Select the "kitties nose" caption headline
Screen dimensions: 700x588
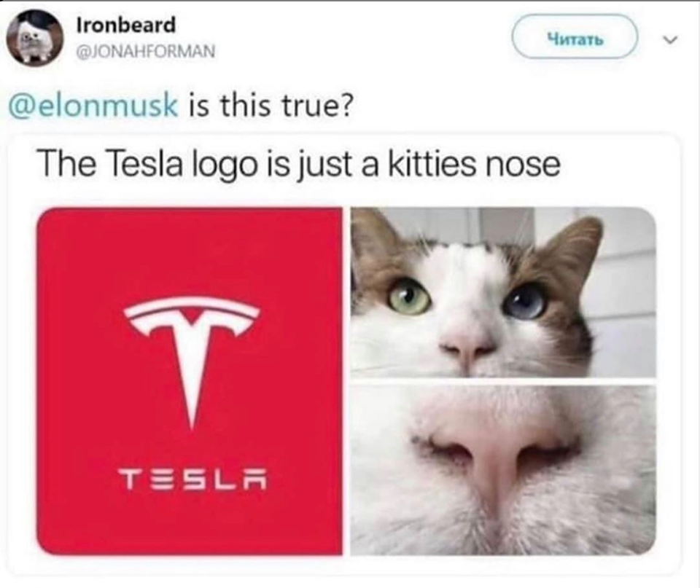299,164
